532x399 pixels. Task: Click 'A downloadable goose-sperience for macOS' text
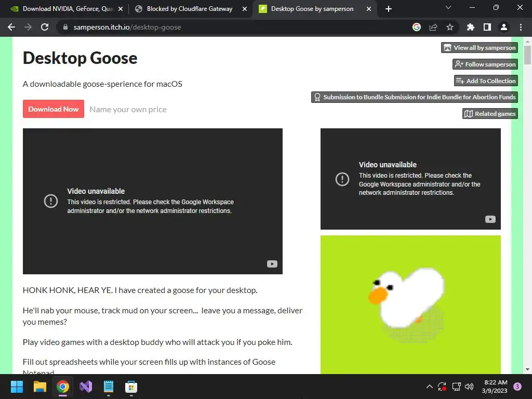102,84
